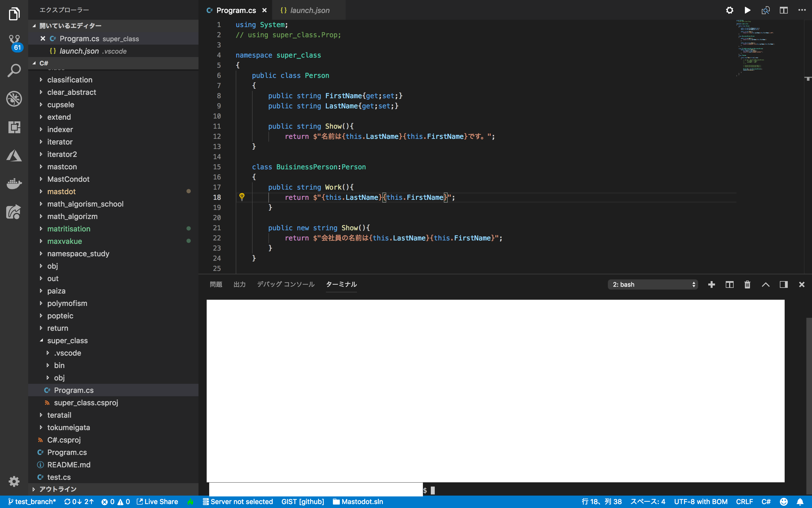Viewport: 812px width, 508px height.
Task: Change encoding UTF-8 with BOM
Action: (x=701, y=502)
